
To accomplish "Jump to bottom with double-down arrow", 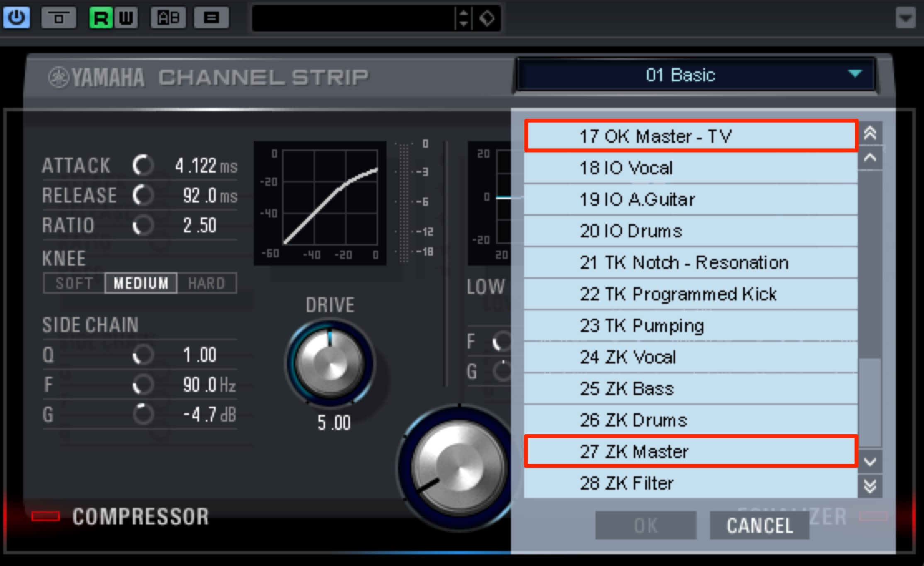I will coord(870,486).
